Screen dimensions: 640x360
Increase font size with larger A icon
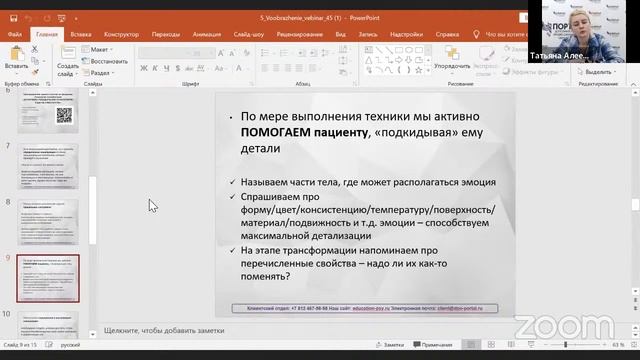(x=221, y=53)
